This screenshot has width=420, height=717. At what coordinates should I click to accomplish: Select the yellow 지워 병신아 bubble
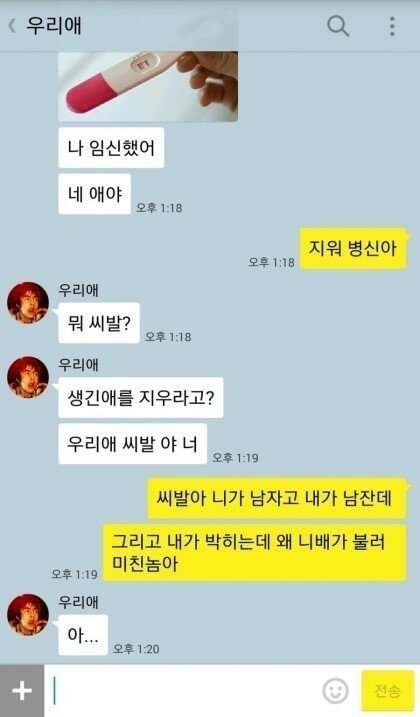353,248
